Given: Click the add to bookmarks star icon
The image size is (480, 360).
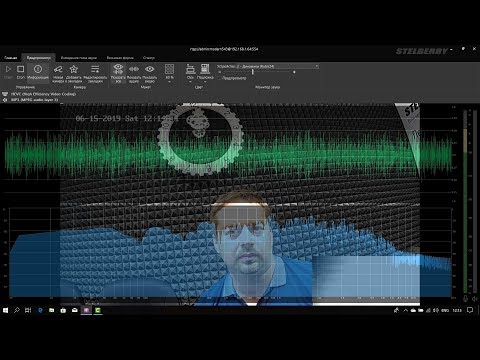Looking at the screenshot, I should point(74,69).
